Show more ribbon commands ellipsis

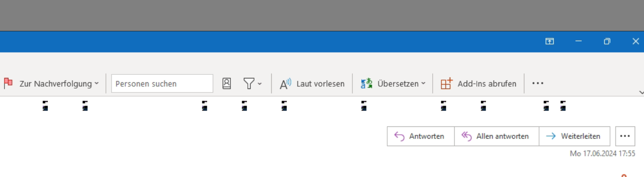click(538, 83)
